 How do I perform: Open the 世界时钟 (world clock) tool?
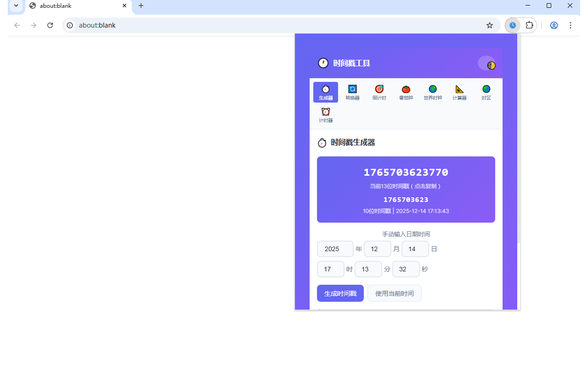[x=432, y=92]
